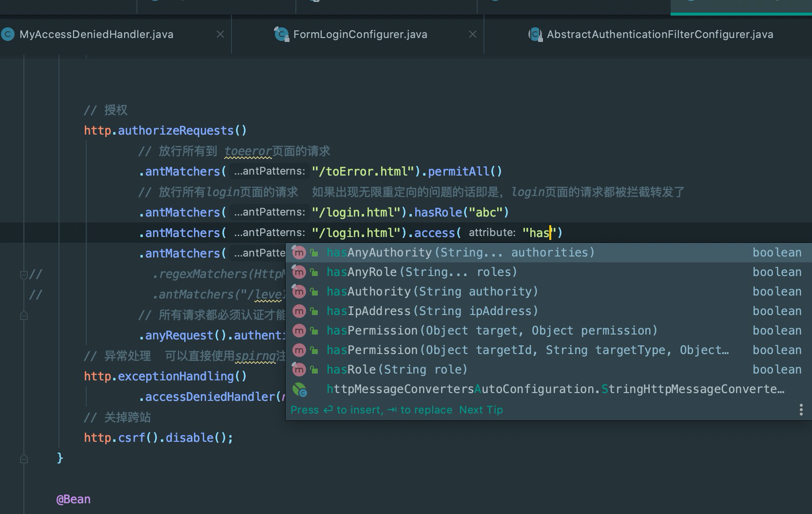The image size is (812, 514).
Task: Switch to MyAccessDeniedHandler.java tab
Action: (x=96, y=34)
